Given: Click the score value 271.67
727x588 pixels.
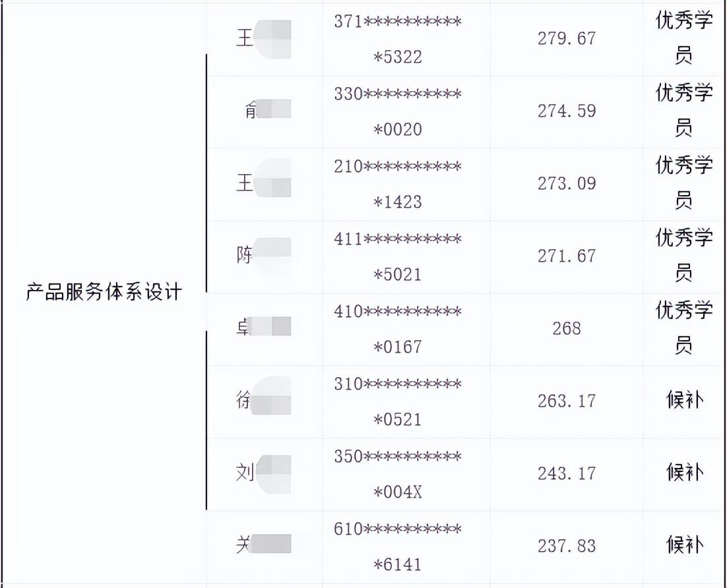Looking at the screenshot, I should (566, 256).
